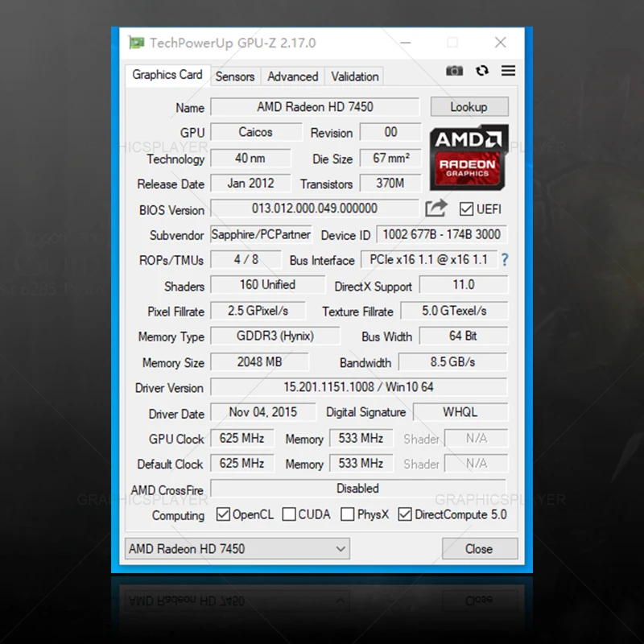Click the Memory field in Default Clock row

point(361,464)
